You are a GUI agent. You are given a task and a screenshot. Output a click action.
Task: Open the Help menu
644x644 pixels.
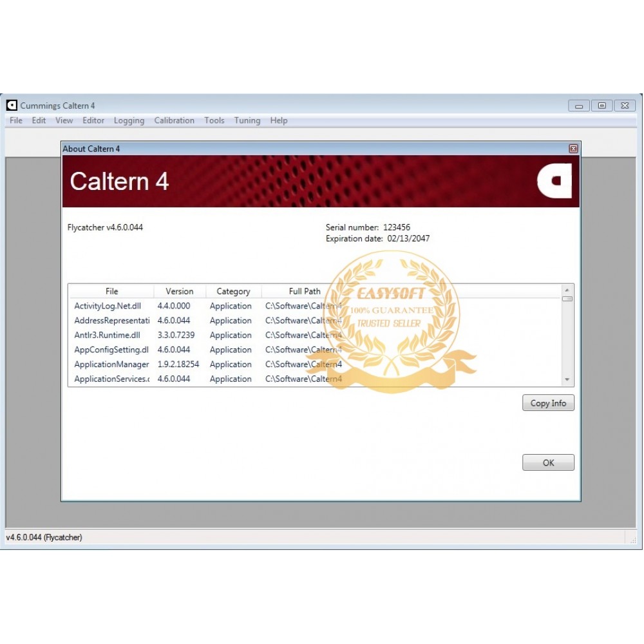(x=279, y=120)
